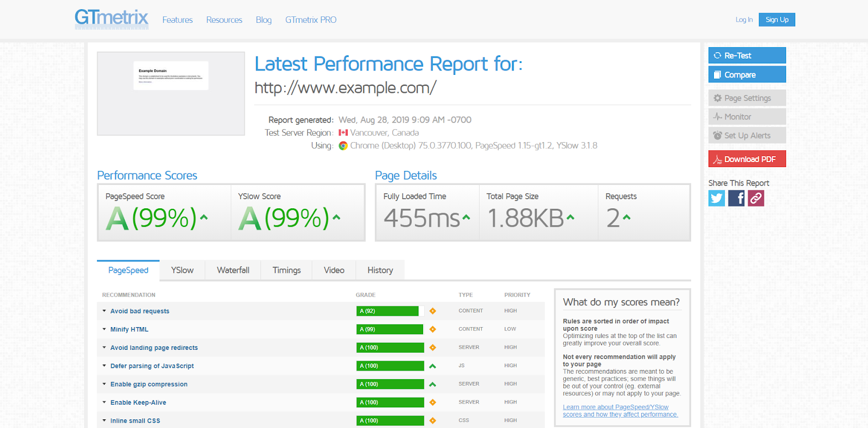Click the PageSpeed Score up-arrow indicator
This screenshot has height=428, width=868.
click(204, 218)
